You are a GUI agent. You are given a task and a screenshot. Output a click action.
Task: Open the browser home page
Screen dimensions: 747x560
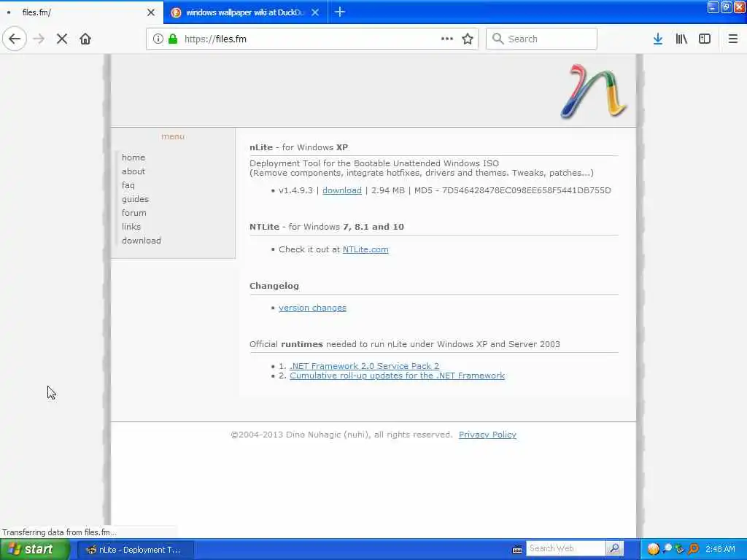tap(85, 39)
